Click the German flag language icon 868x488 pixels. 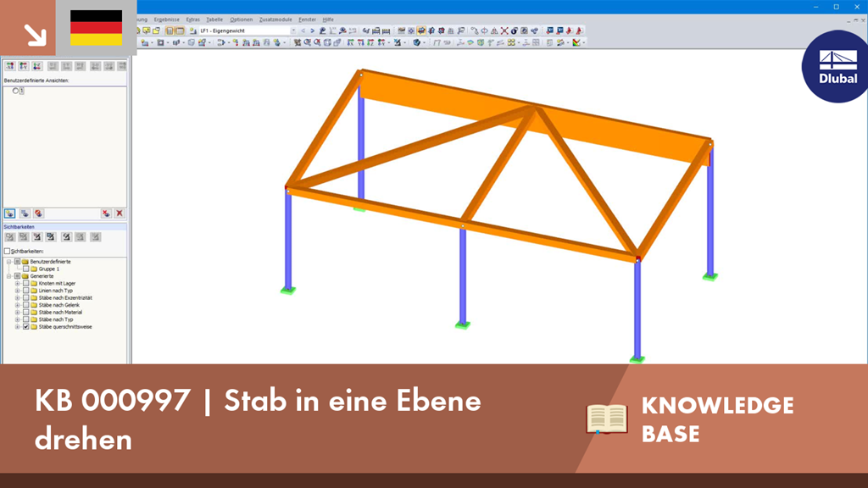(97, 28)
